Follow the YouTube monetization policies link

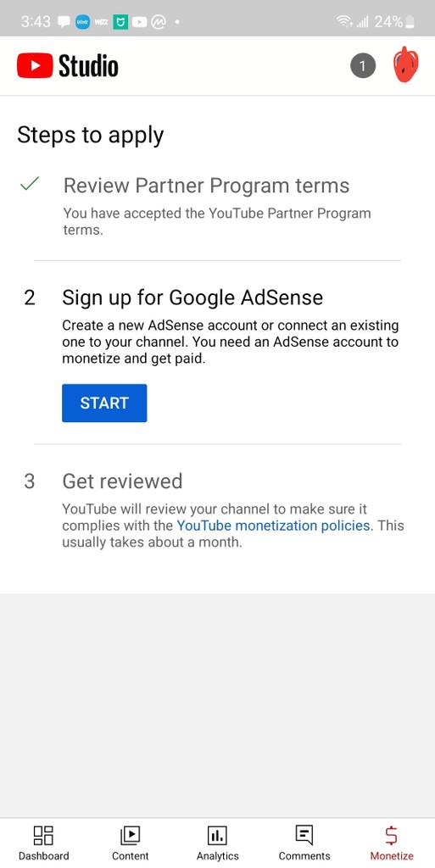point(273,525)
